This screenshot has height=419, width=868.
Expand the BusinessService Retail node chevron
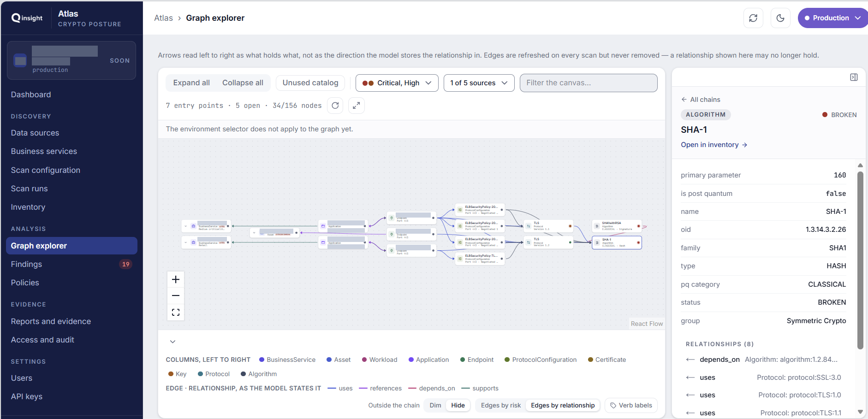click(185, 242)
